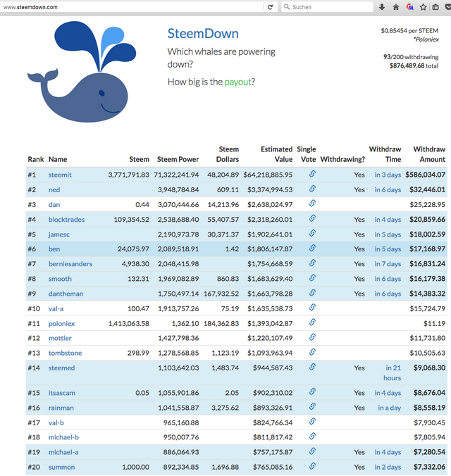Screen dimensions: 451x476
Task: Open the single vote link icon for berniesanders
Action: (x=312, y=263)
